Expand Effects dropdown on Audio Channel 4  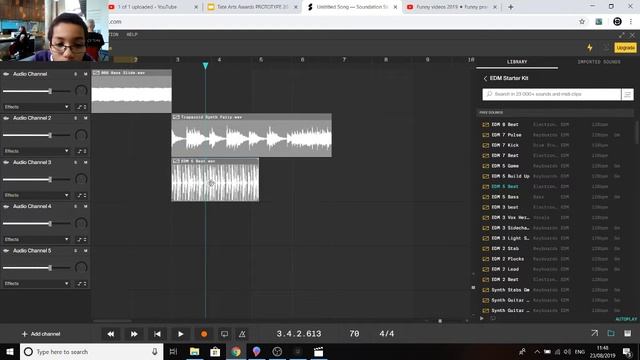36,240
